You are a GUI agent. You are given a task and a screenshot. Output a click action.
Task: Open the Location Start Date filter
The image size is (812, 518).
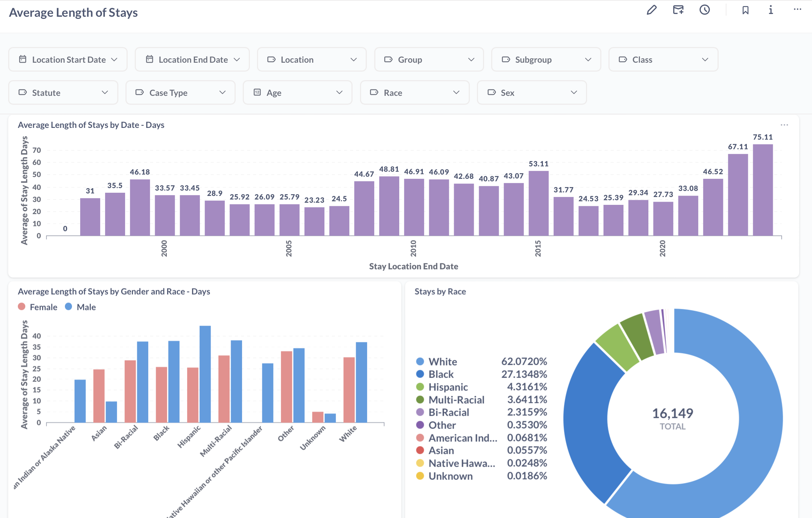68,59
